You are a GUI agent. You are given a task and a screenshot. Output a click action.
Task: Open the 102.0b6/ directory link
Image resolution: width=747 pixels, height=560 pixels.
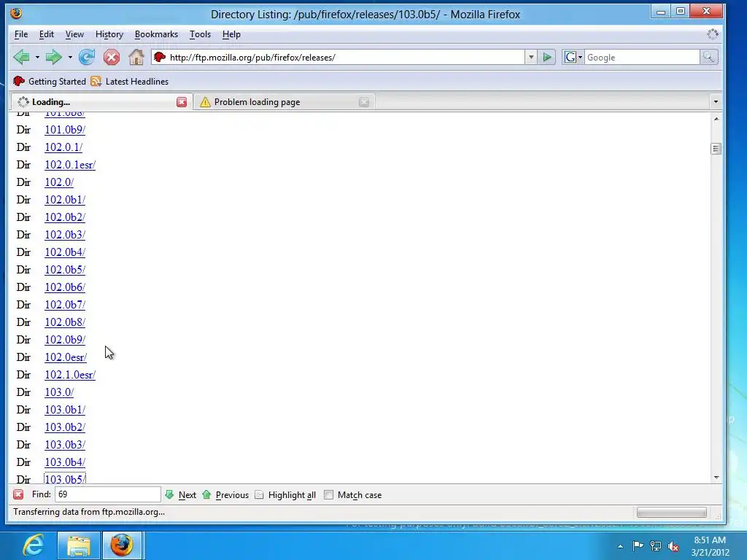click(x=65, y=287)
